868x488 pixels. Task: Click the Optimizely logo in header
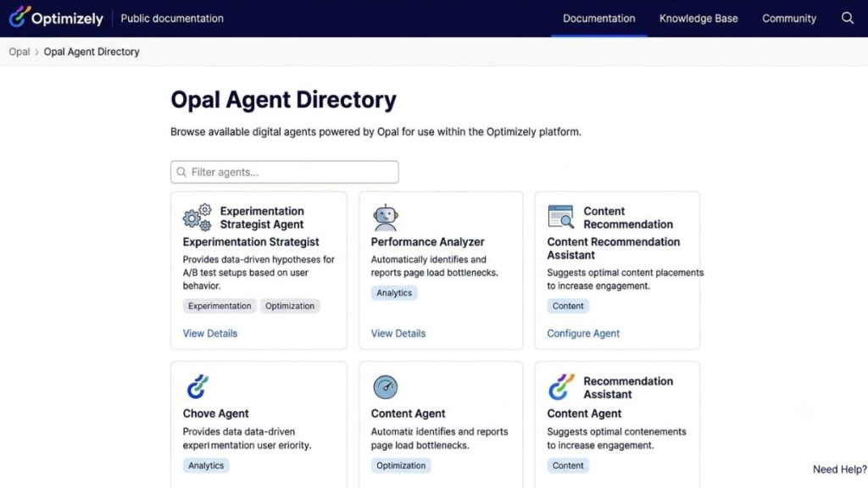coord(56,18)
